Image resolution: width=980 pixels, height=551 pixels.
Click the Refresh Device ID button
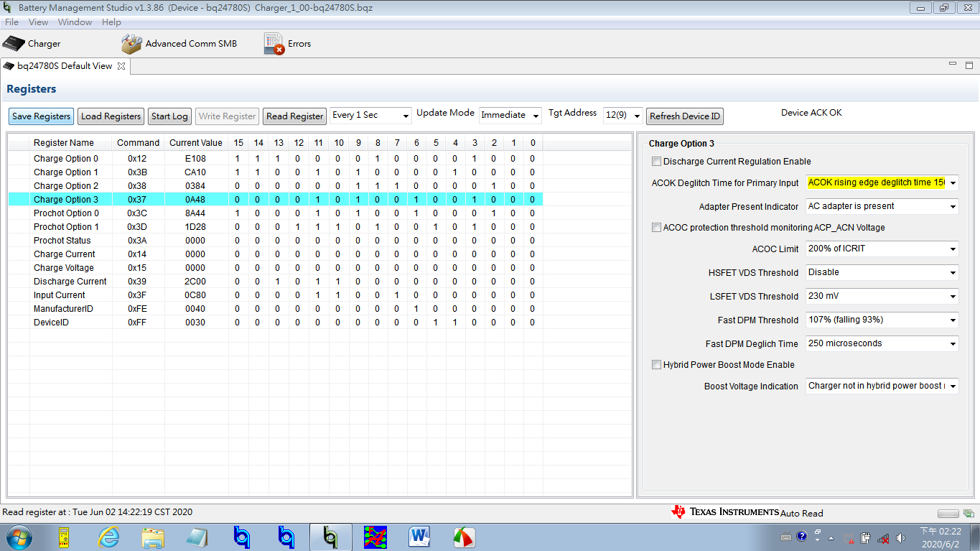[x=685, y=116]
